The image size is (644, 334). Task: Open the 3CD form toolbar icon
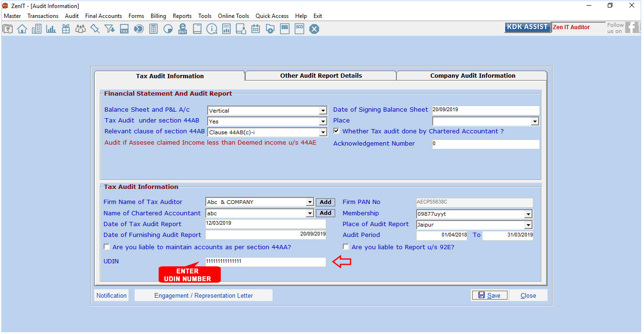pos(299,29)
